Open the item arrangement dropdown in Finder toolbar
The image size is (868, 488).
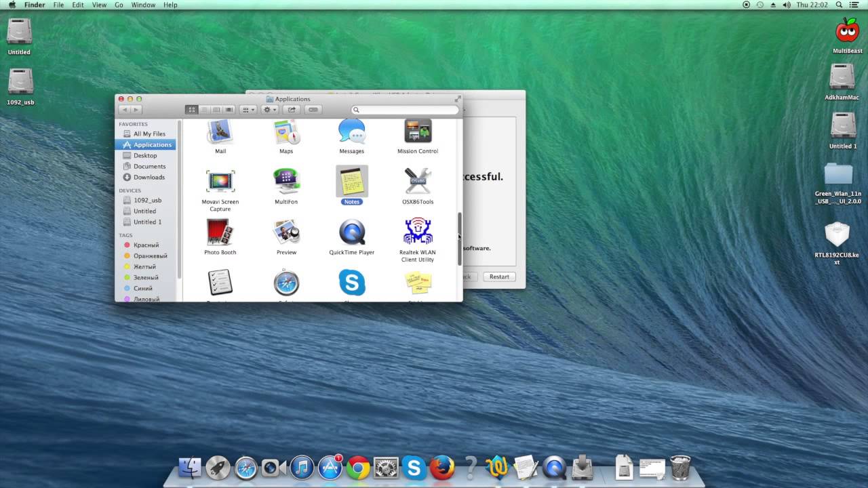pos(248,110)
